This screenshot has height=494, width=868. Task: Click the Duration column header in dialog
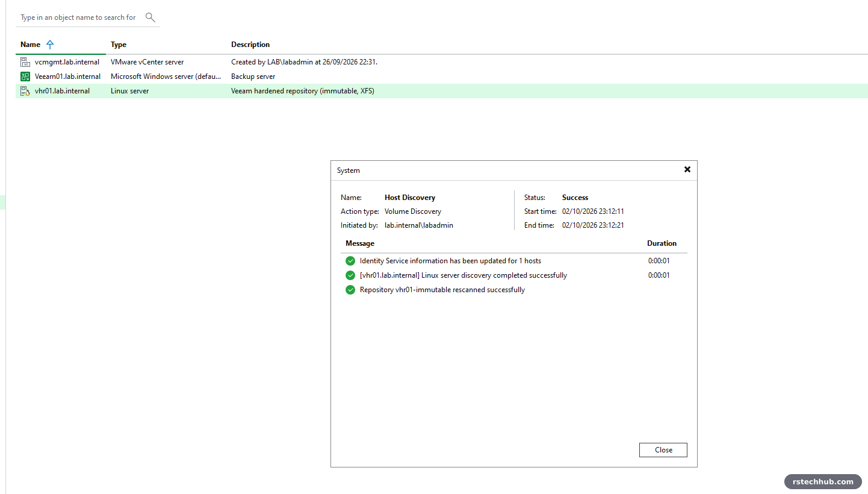click(662, 243)
